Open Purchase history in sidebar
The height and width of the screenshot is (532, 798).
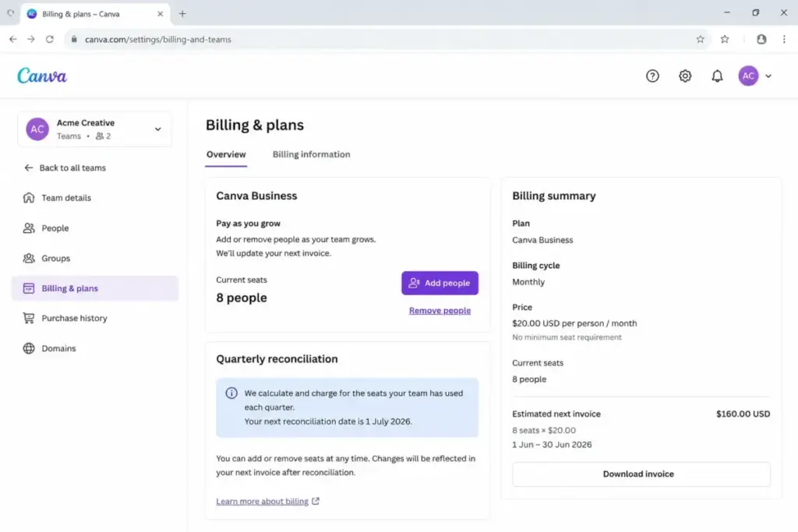point(94,319)
